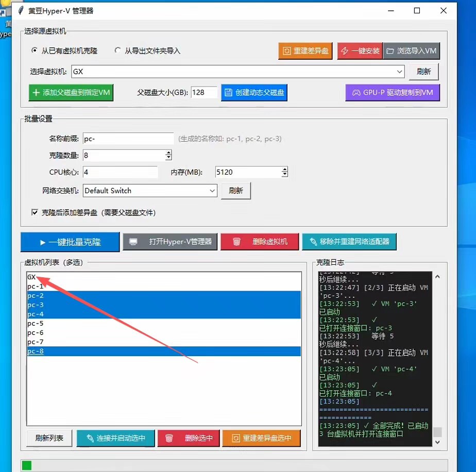
Task: Click the orange 重建差异盘 button at top
Action: point(305,50)
